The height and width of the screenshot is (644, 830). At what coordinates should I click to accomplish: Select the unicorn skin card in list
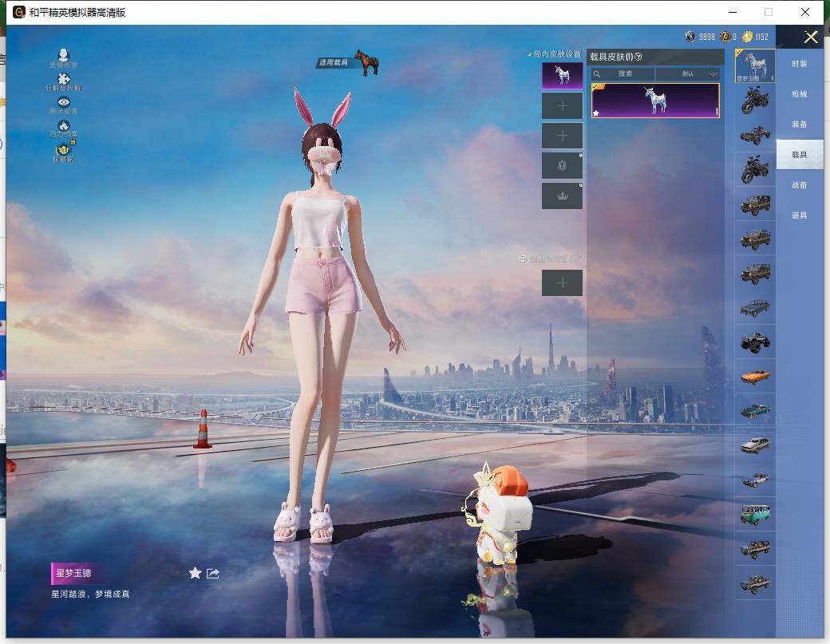tap(655, 101)
